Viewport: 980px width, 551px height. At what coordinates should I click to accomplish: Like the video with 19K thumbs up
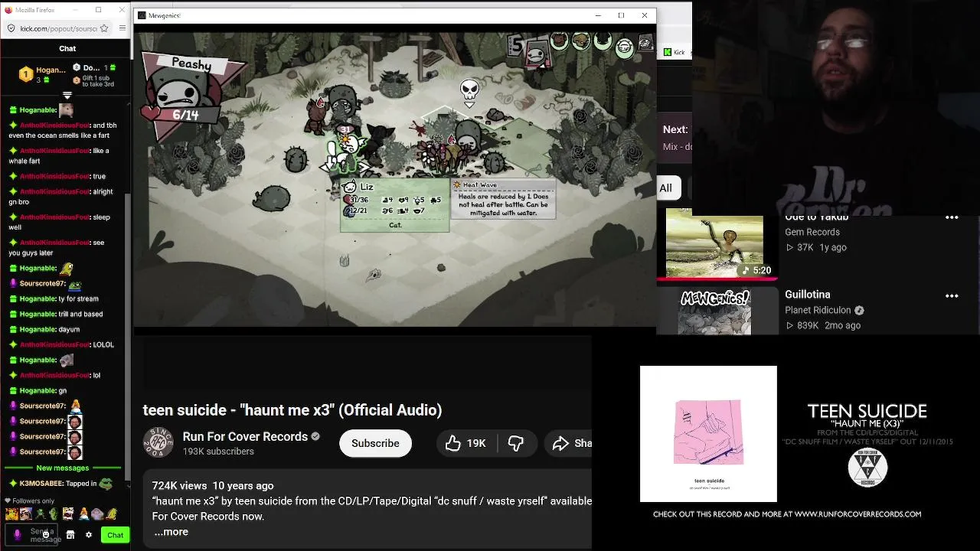coord(465,443)
